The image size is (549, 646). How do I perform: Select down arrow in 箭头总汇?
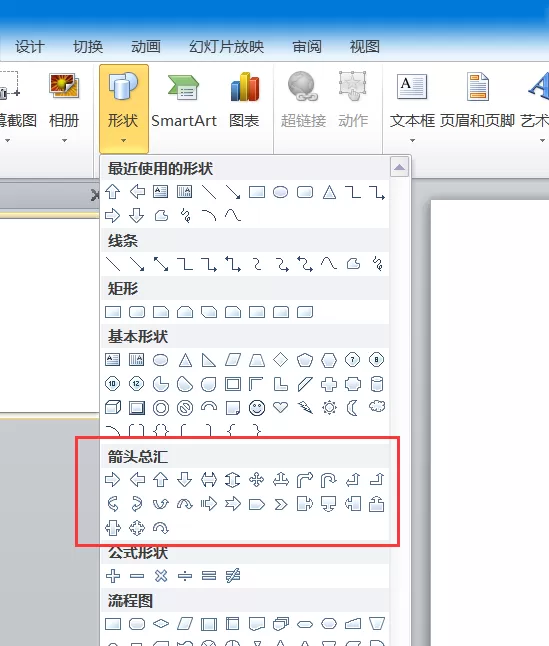tap(185, 480)
